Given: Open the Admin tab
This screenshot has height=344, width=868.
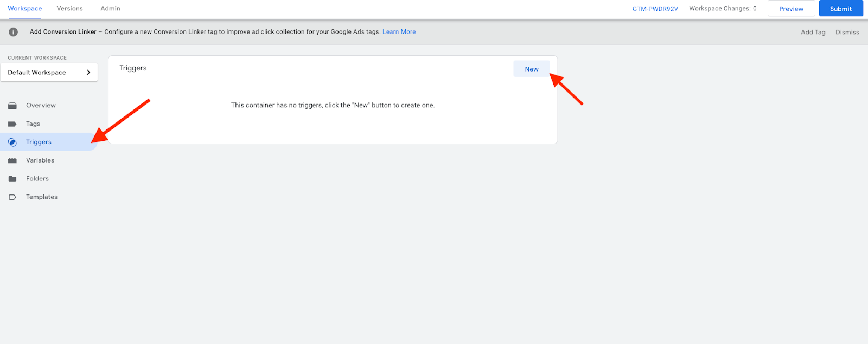Looking at the screenshot, I should 111,9.
